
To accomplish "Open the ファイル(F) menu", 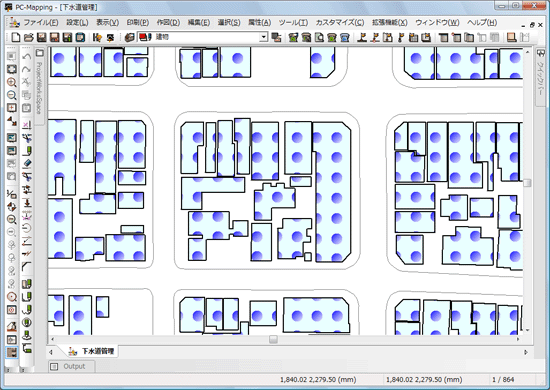I will pyautogui.click(x=41, y=22).
